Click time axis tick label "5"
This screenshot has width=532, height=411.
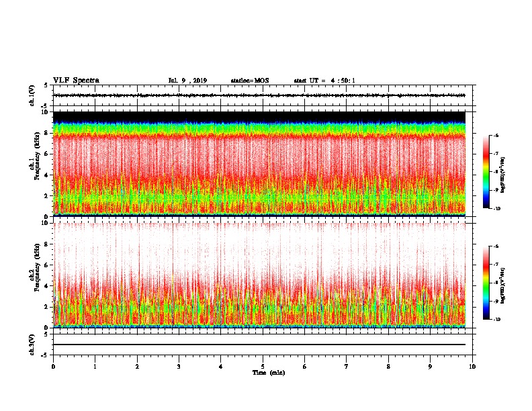(263, 367)
